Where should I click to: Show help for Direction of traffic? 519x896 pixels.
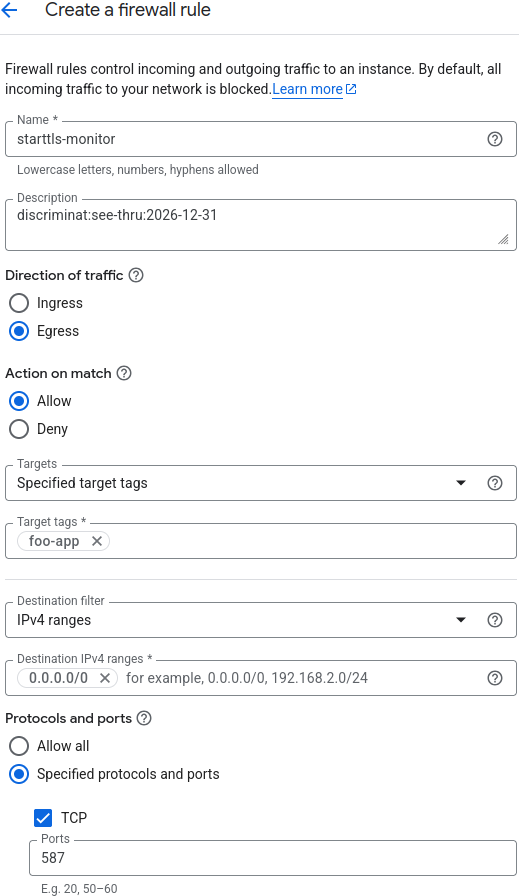point(135,275)
